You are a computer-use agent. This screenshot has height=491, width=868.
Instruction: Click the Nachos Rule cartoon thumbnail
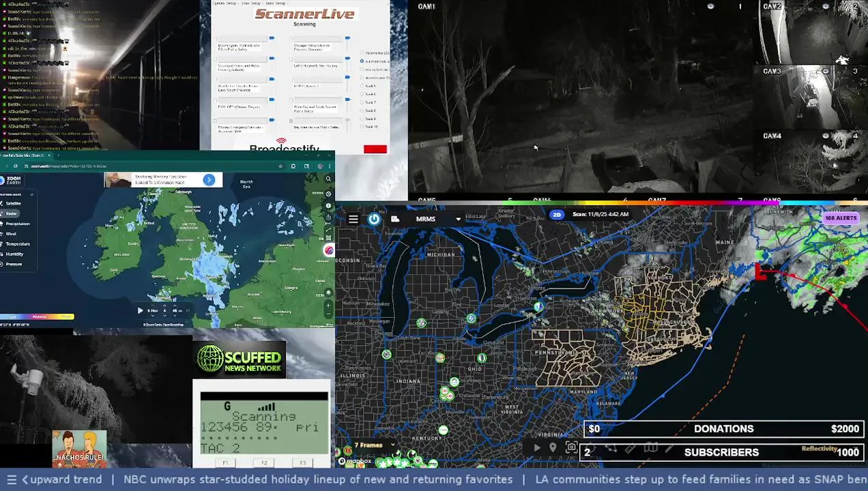[x=79, y=448]
